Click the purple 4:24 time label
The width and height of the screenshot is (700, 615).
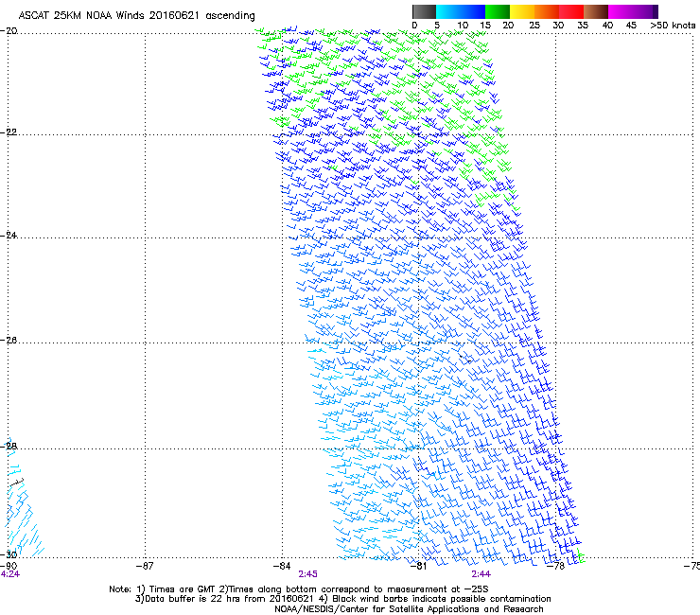[x=10, y=574]
